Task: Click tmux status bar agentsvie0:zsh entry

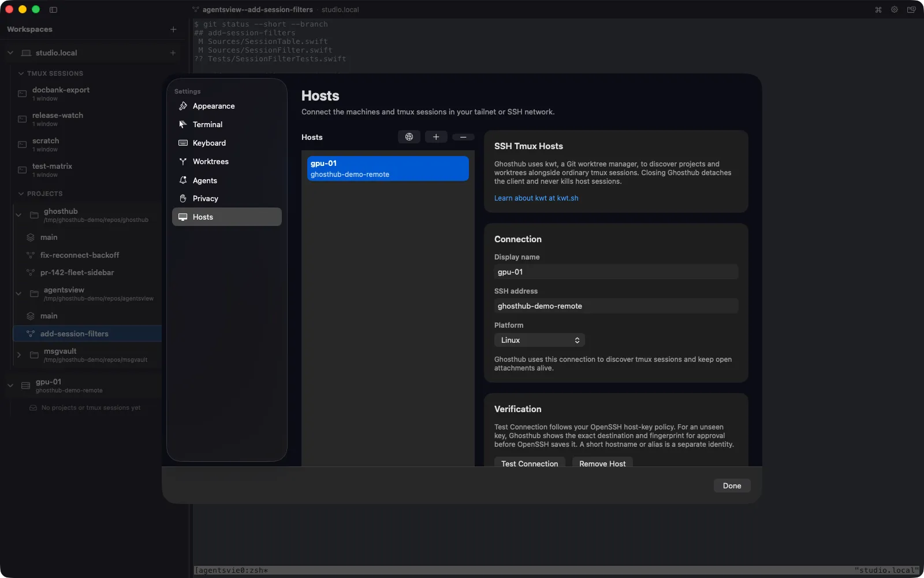Action: coord(231,570)
